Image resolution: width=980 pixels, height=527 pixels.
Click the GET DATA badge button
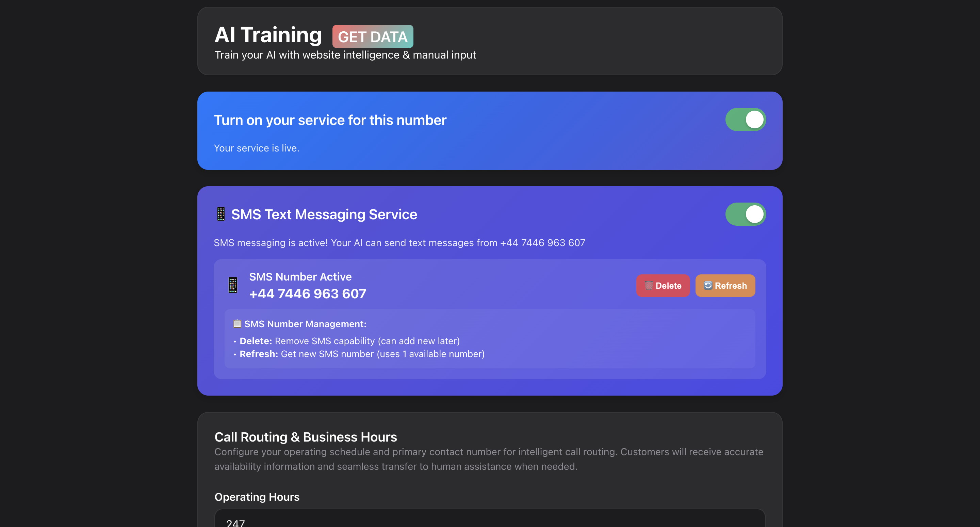[x=373, y=36]
